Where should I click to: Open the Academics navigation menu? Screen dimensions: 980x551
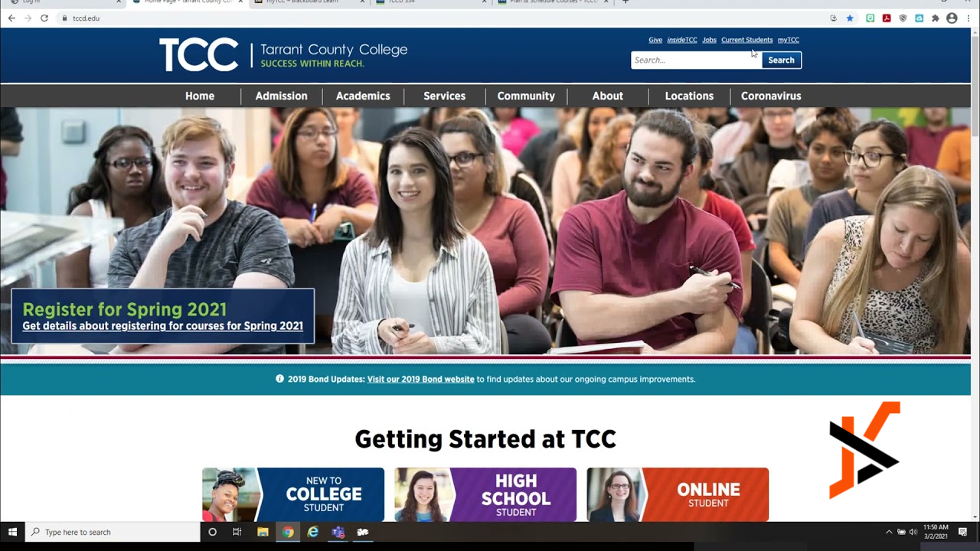coord(363,96)
